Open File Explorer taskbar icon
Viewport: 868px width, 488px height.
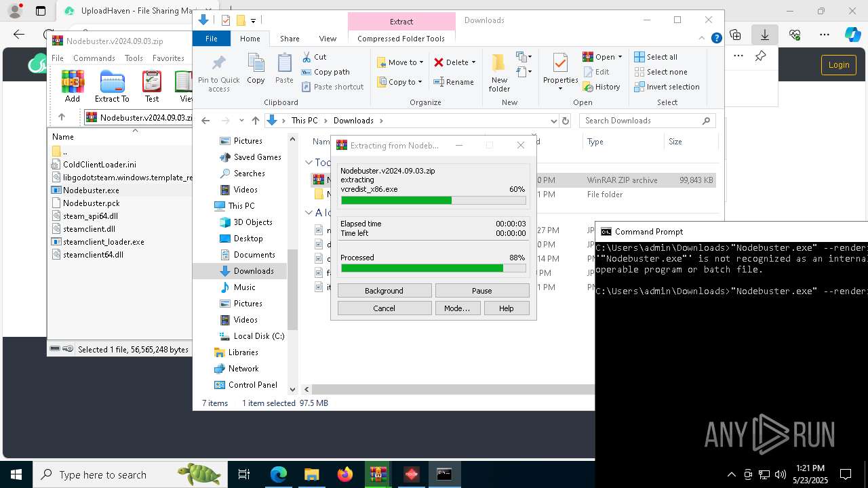point(312,474)
